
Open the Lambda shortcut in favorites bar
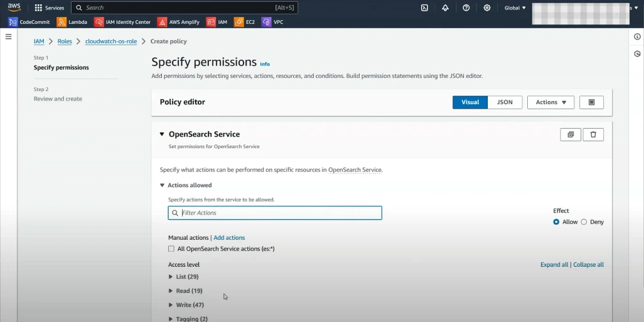72,22
